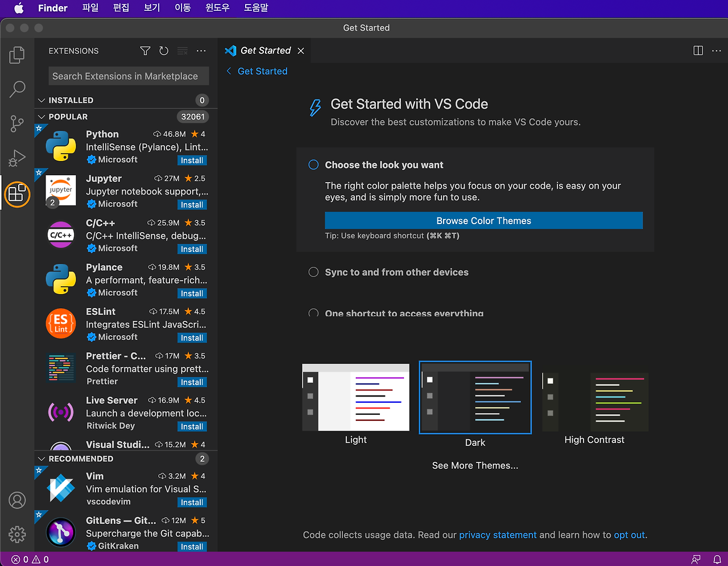
Task: Open the Accounts icon in activity bar
Action: [x=17, y=500]
